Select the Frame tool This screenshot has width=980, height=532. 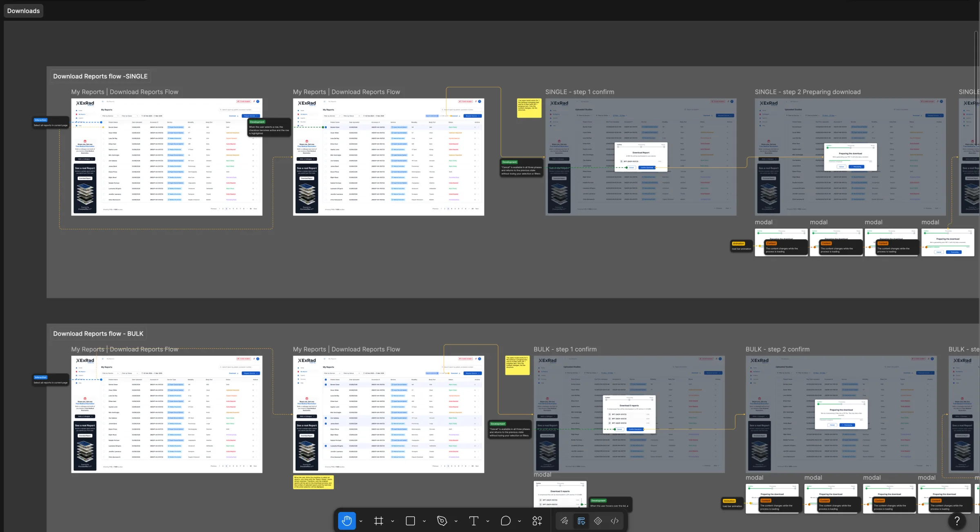pyautogui.click(x=379, y=521)
